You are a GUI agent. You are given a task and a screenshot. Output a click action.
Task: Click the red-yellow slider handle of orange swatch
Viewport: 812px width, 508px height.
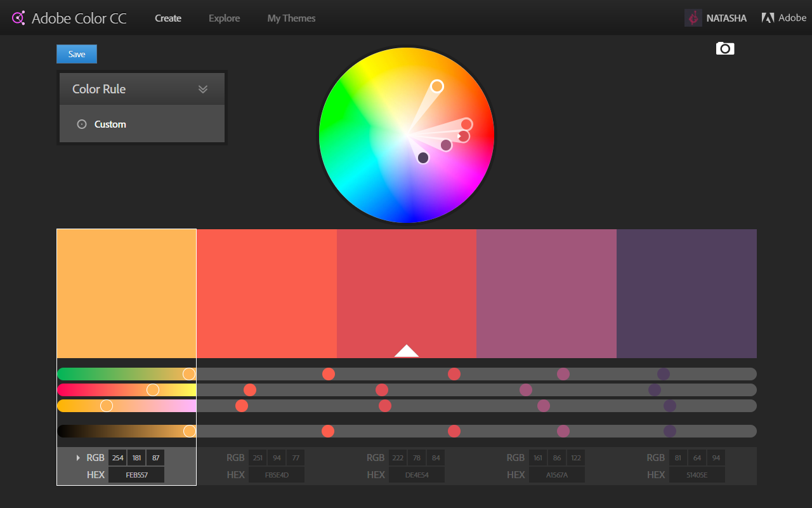[x=153, y=390]
